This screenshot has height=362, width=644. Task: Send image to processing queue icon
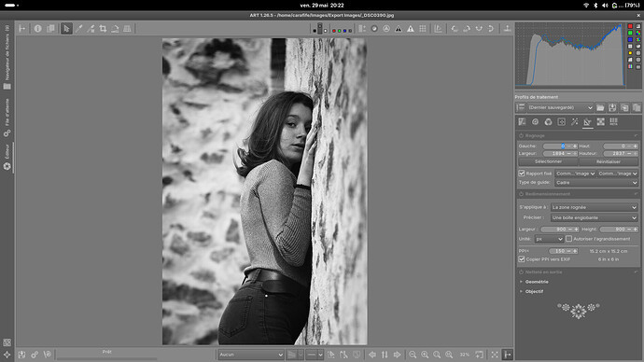coord(35,355)
